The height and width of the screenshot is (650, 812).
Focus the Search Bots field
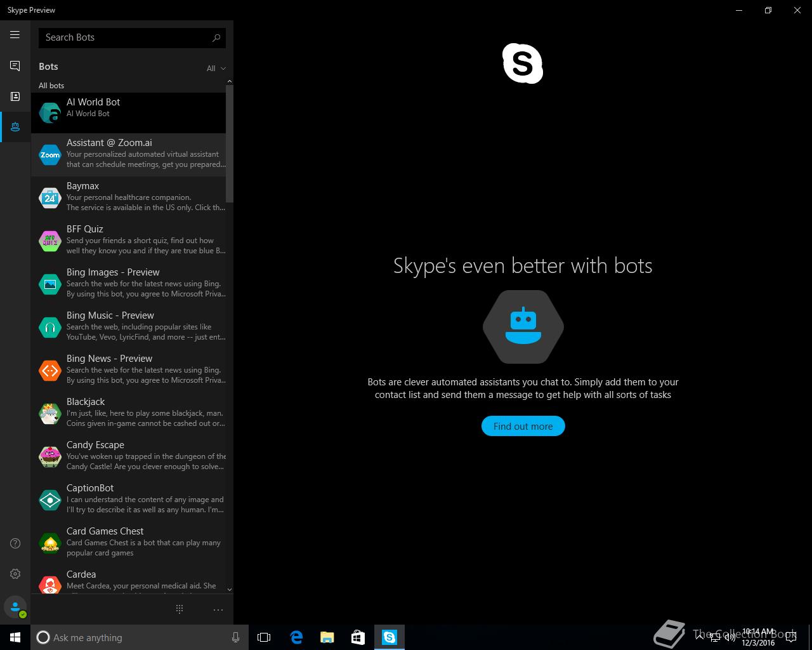[132, 37]
